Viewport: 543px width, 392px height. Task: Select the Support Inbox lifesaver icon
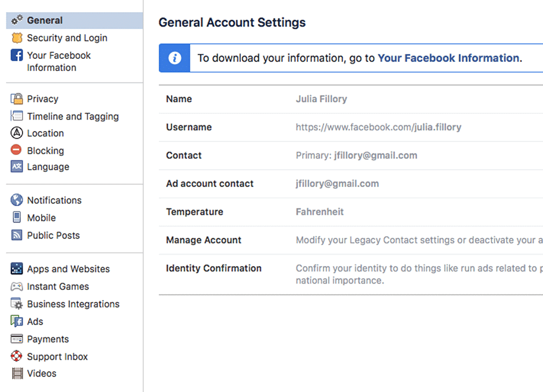click(x=16, y=356)
